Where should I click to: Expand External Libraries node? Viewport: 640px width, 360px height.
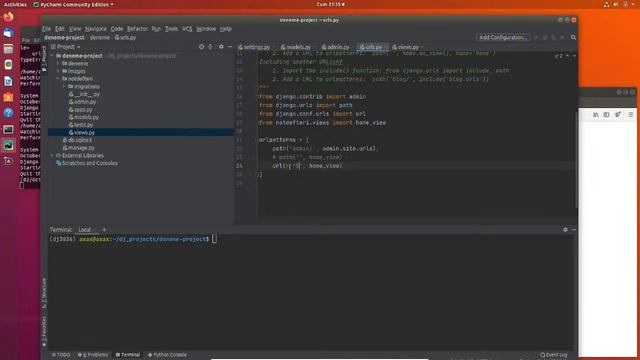point(52,156)
